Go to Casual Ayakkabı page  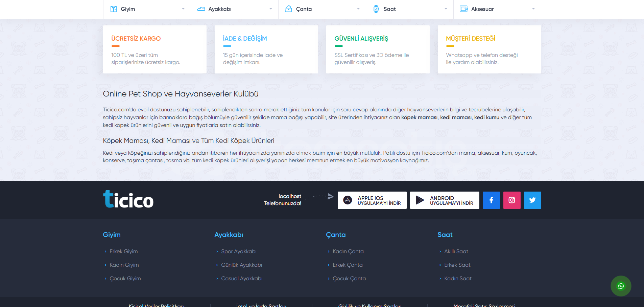tap(242, 279)
